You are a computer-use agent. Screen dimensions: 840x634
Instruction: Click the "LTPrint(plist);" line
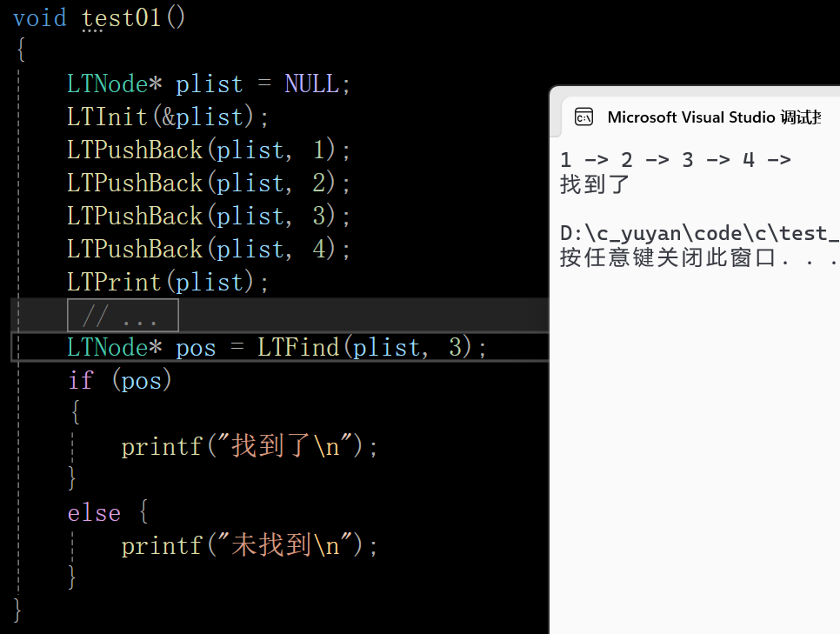click(167, 283)
